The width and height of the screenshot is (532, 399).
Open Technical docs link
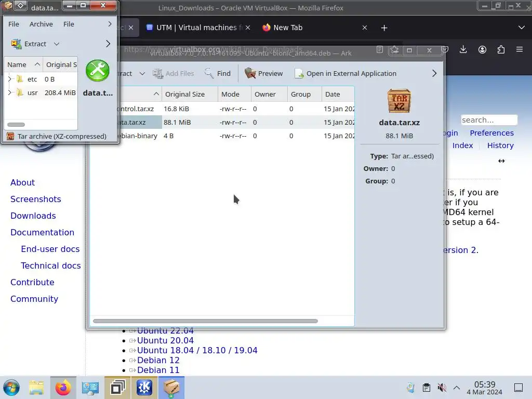pos(50,265)
